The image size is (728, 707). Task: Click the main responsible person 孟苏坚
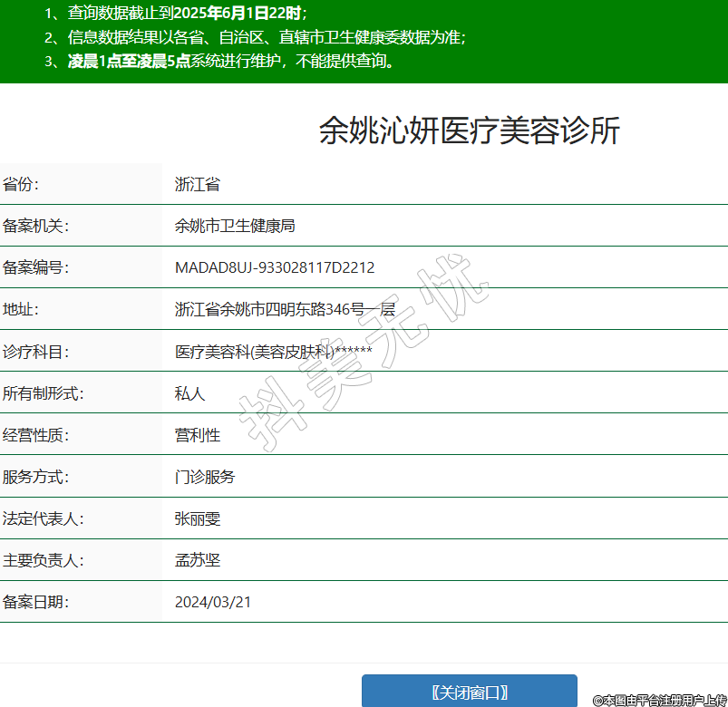[198, 561]
